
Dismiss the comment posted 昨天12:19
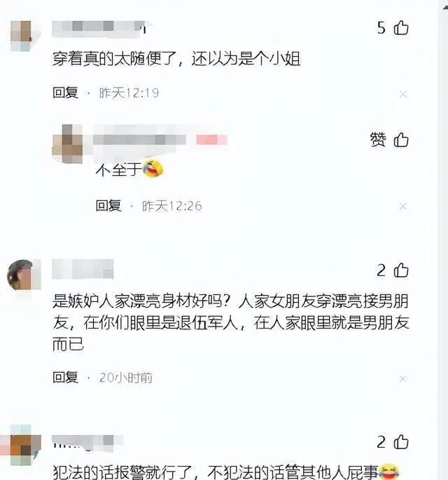[403, 94]
